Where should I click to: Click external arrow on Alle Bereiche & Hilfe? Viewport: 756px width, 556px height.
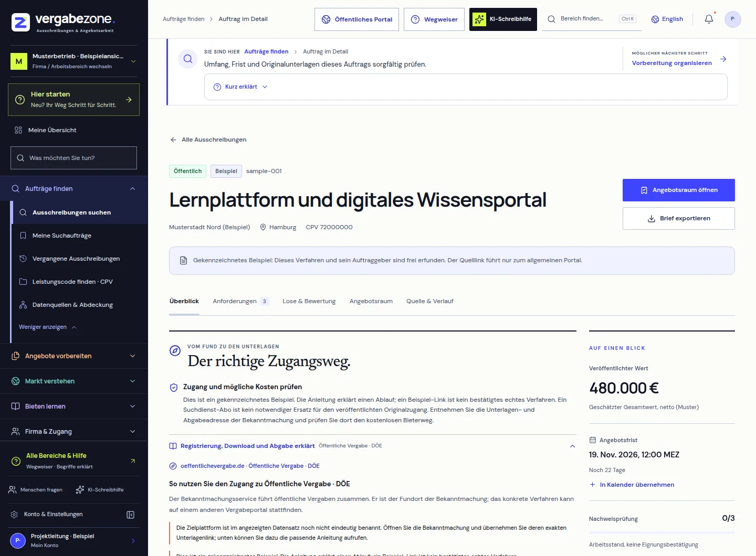133,461
